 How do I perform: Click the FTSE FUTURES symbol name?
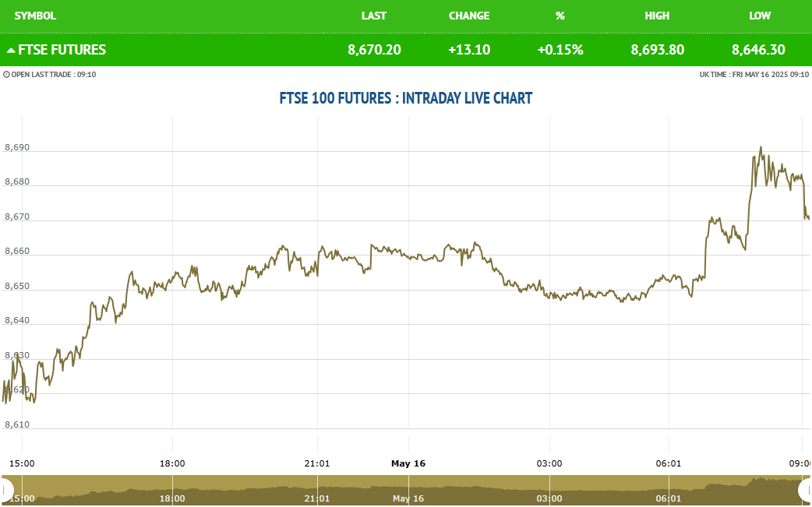tap(62, 50)
